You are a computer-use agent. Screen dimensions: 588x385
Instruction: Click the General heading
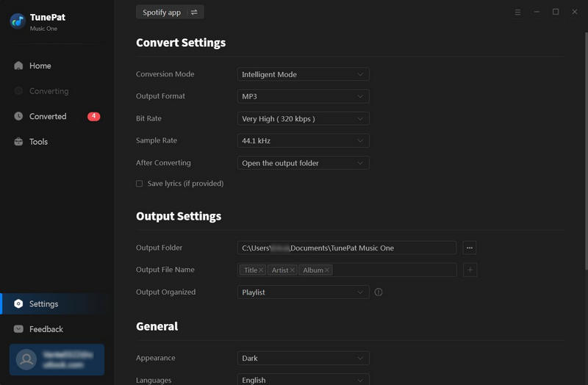tap(157, 326)
